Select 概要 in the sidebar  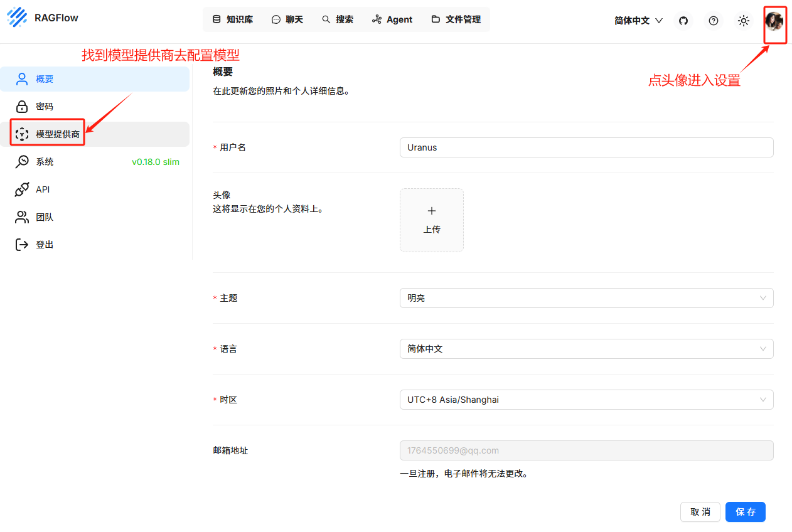click(x=95, y=79)
